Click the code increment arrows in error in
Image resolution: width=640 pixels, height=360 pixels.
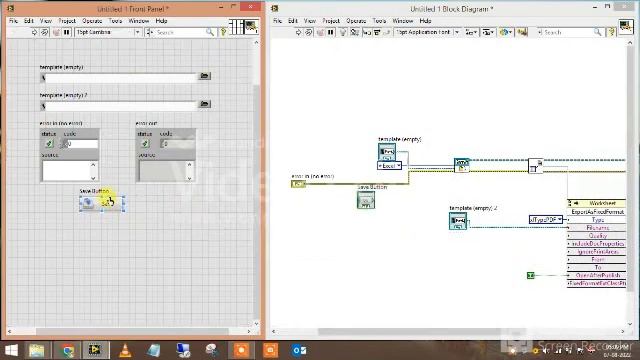(x=63, y=144)
